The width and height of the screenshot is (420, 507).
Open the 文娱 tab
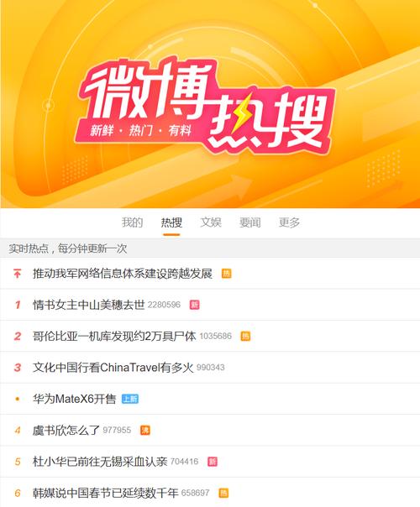[211, 222]
